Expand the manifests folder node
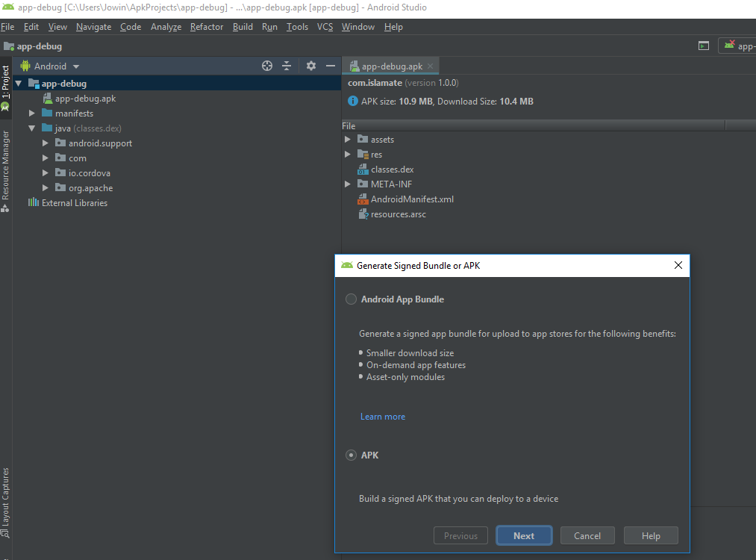The height and width of the screenshot is (560, 756). [32, 113]
